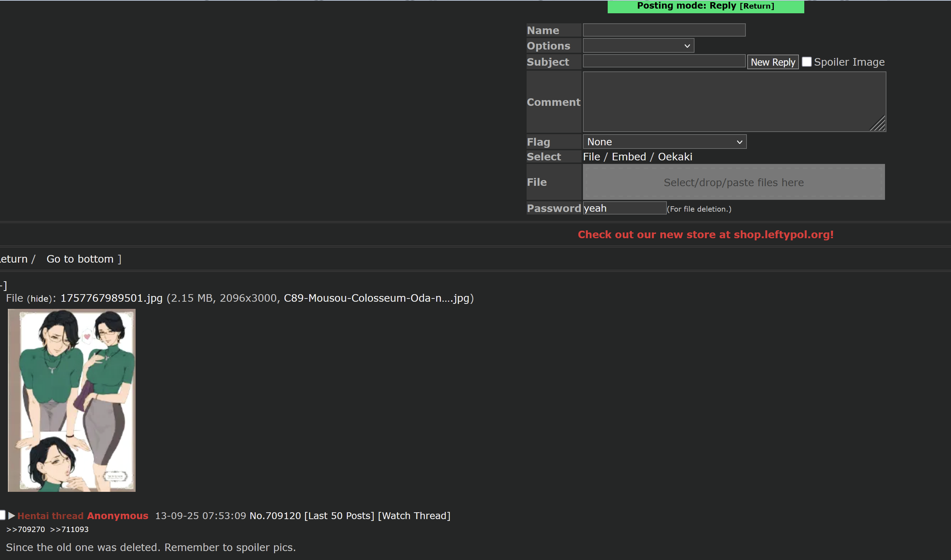Select the Embed upload option

pyautogui.click(x=629, y=157)
